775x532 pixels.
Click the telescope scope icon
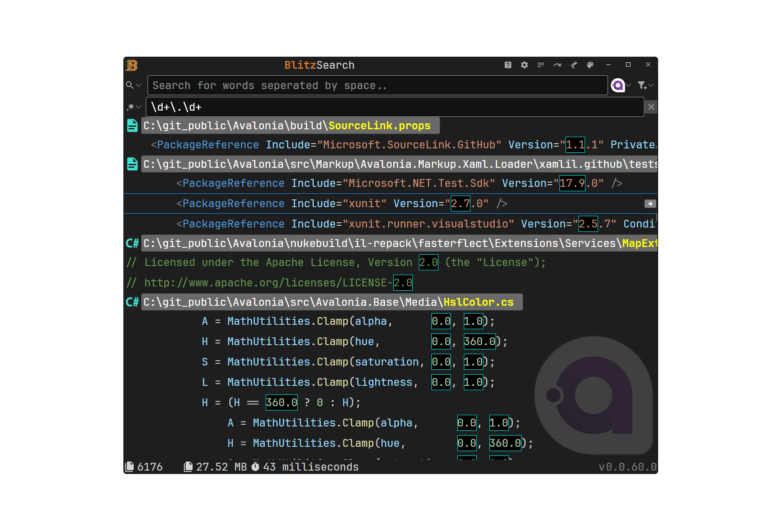point(574,65)
